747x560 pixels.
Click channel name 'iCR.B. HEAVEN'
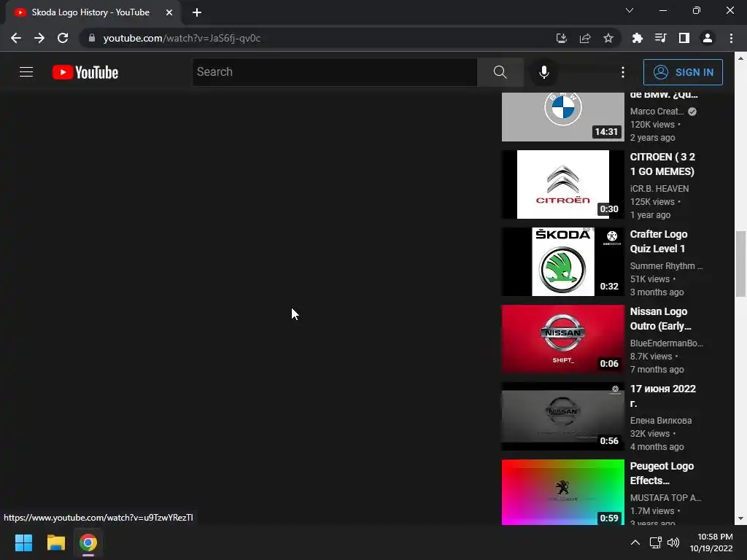pyautogui.click(x=659, y=189)
